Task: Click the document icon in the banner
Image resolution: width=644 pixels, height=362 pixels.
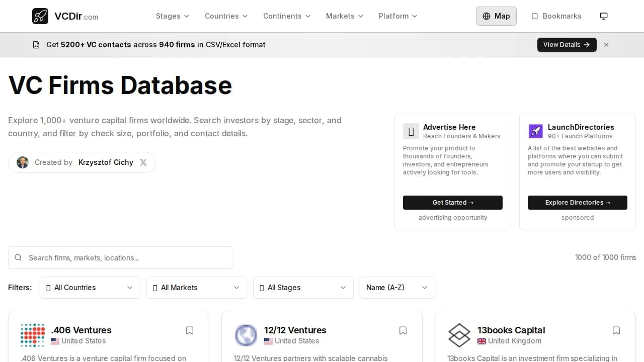Action: coord(36,44)
